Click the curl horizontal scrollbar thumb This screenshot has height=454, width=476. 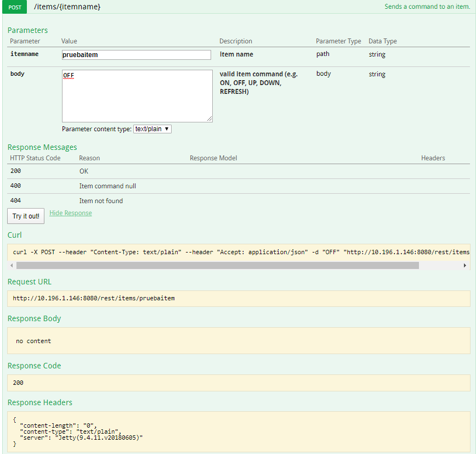coord(217,266)
